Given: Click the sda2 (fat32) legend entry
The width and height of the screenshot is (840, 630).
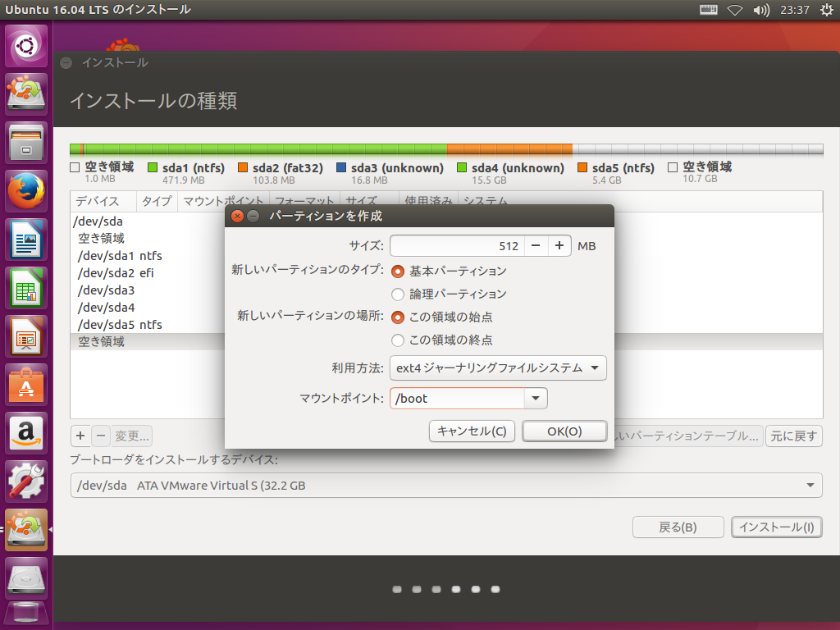Looking at the screenshot, I should pos(281,173).
